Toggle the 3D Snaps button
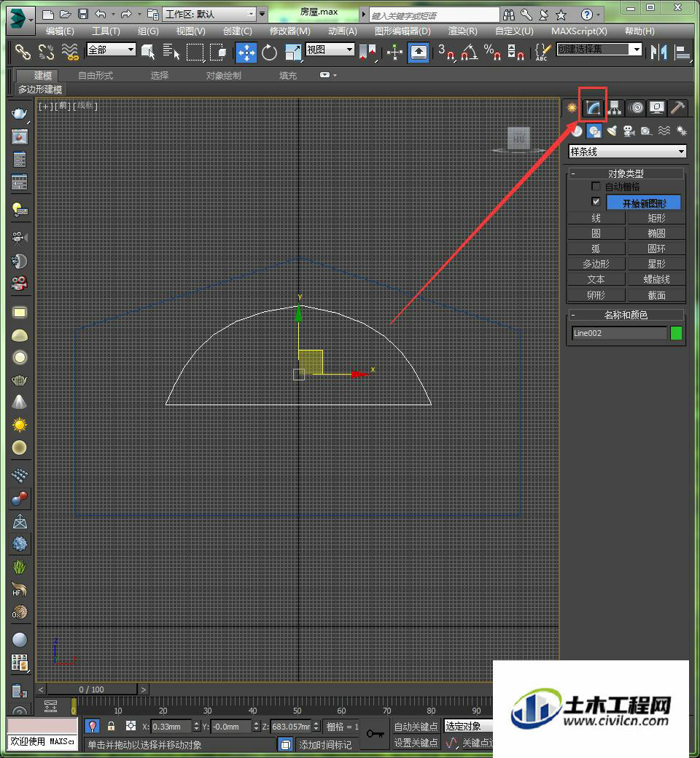 tap(446, 52)
